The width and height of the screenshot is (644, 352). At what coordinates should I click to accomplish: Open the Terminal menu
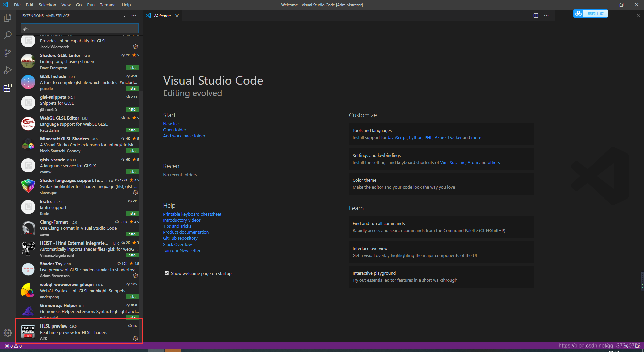pyautogui.click(x=108, y=5)
